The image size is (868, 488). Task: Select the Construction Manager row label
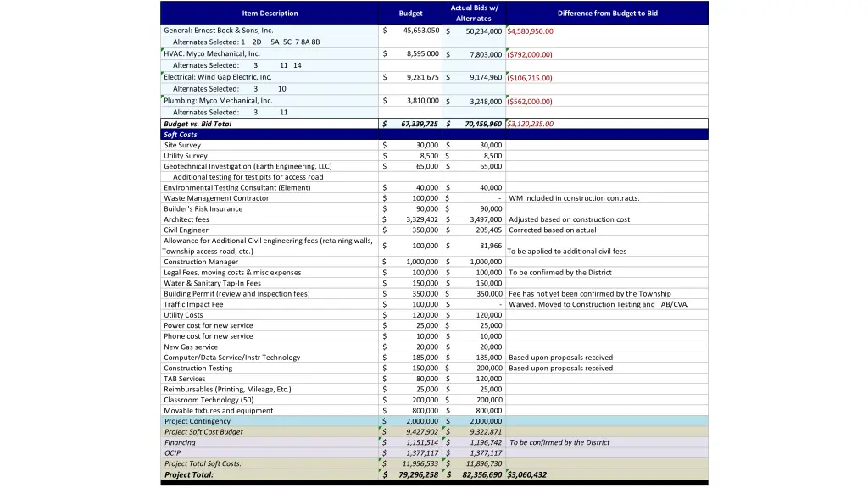click(201, 262)
